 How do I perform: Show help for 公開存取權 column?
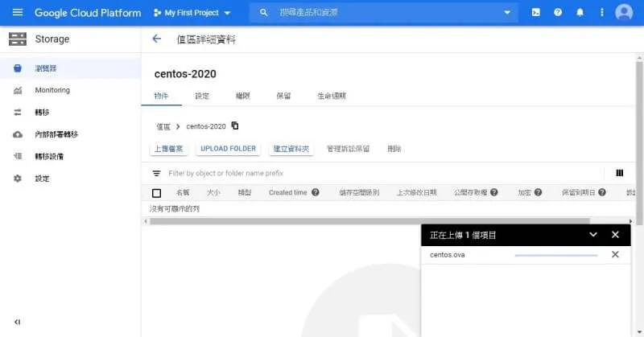point(494,192)
